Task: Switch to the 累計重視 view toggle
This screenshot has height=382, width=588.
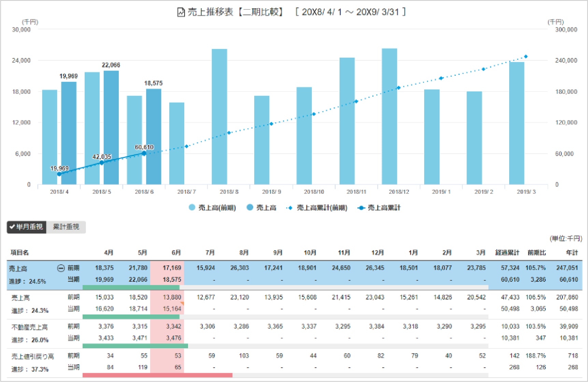Action: tap(66, 227)
